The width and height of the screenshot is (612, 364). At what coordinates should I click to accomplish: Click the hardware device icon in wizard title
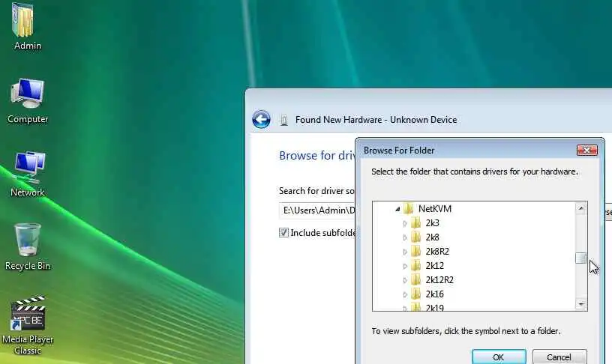point(284,120)
